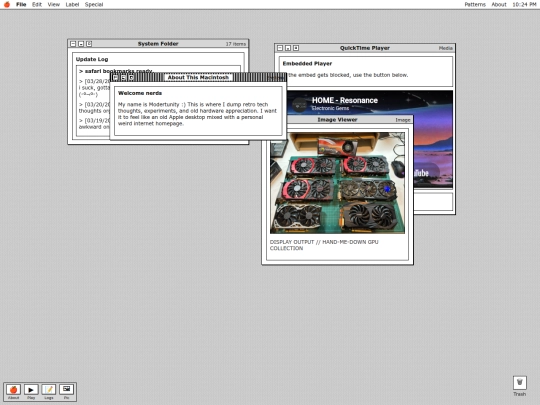Image resolution: width=540 pixels, height=405 pixels.
Task: Click the plus button in QuickTime Player
Action: click(x=296, y=48)
